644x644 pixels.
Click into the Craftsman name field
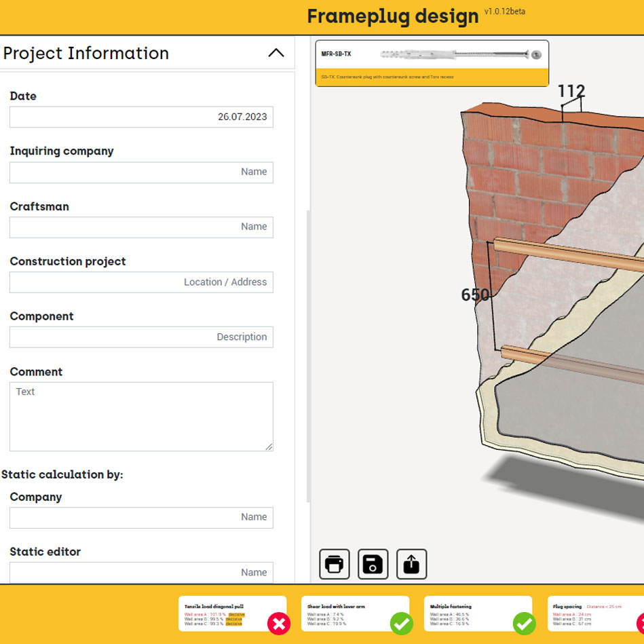[140, 227]
